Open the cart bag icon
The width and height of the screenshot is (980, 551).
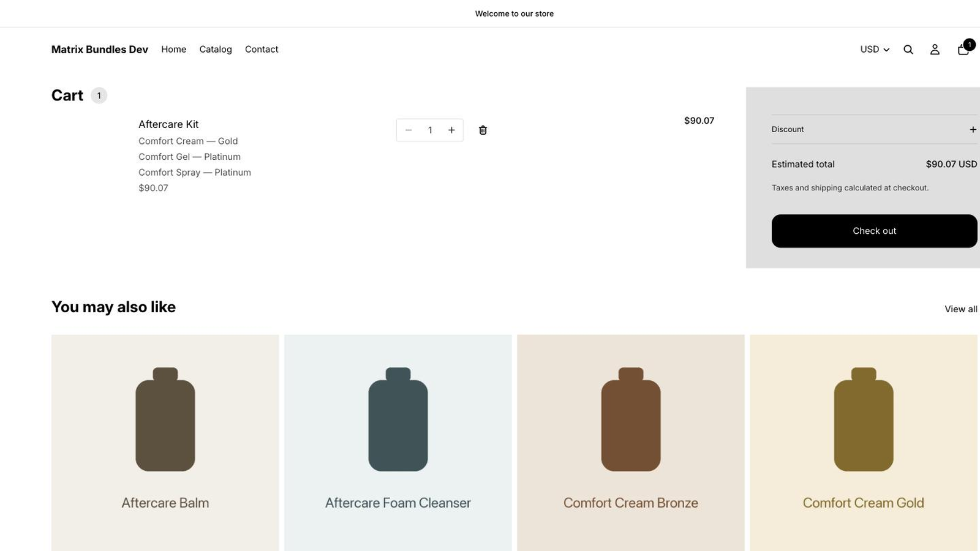click(963, 49)
